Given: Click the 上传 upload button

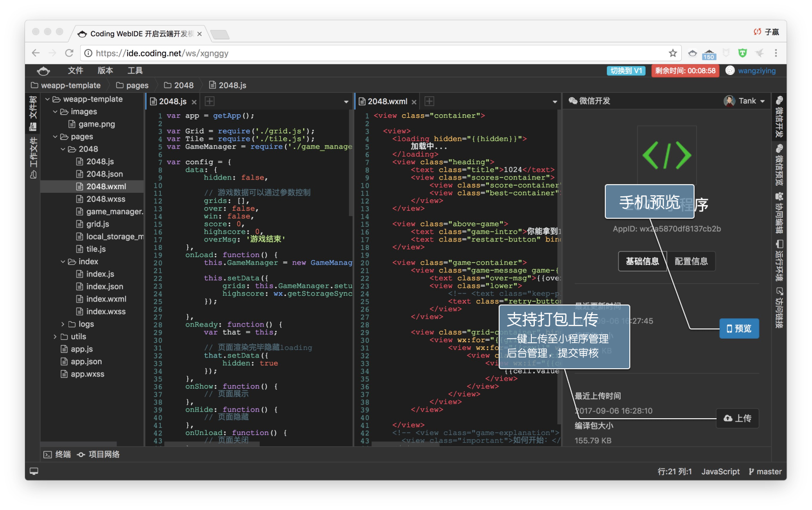Looking at the screenshot, I should coord(737,418).
